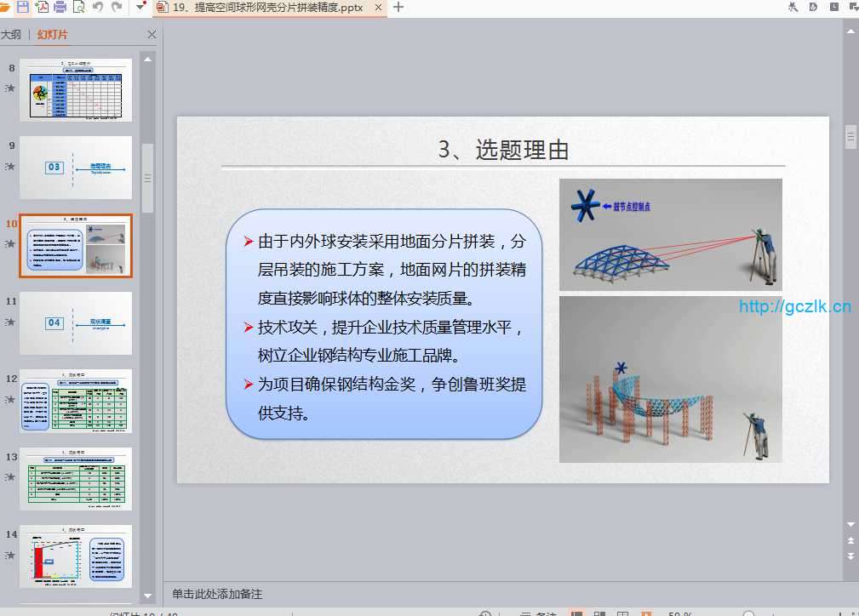Click the Undo arrow icon
This screenshot has height=616, width=859.
(98, 7)
